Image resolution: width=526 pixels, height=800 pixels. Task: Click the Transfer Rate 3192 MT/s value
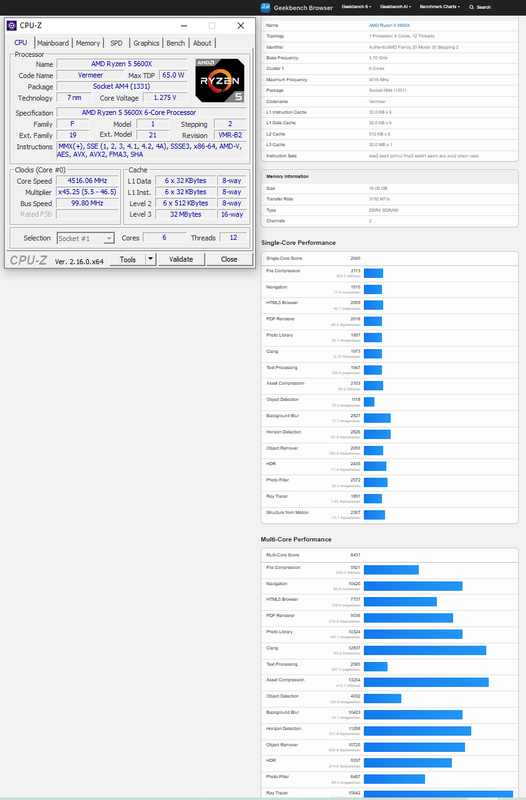point(379,199)
